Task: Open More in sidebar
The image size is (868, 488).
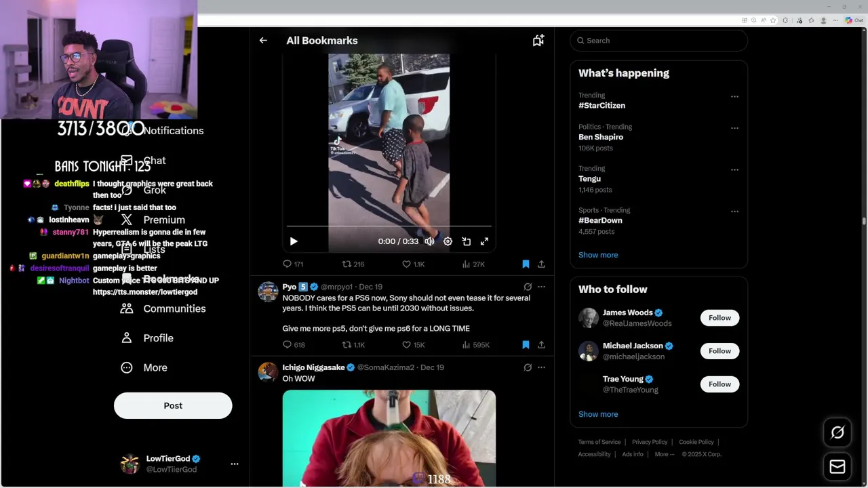Action: tap(144, 367)
